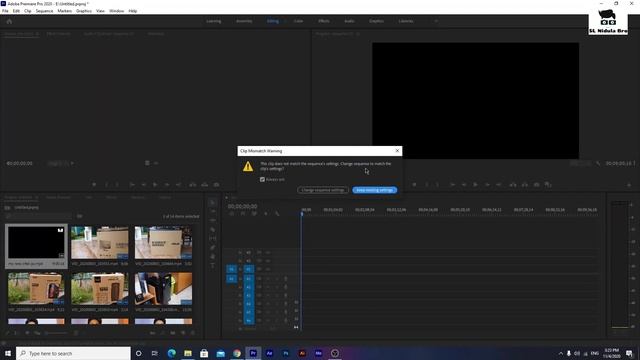
Task: Click Keep existing settings button
Action: pos(375,190)
